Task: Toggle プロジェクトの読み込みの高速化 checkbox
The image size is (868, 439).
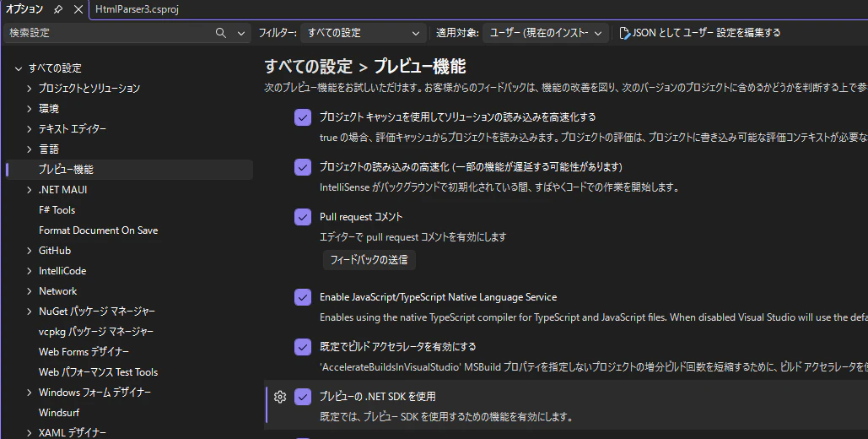Action: pos(303,167)
